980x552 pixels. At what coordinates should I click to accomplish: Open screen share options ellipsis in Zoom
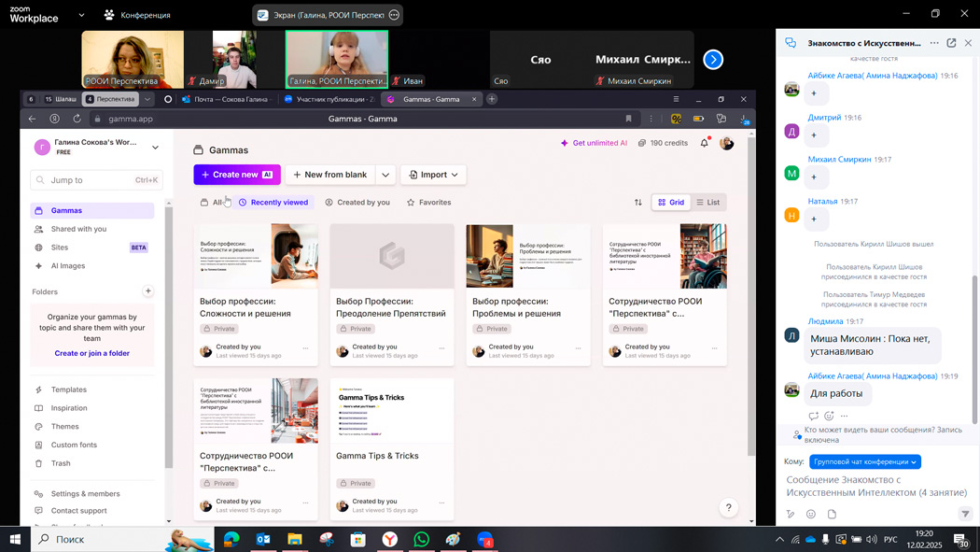394,15
